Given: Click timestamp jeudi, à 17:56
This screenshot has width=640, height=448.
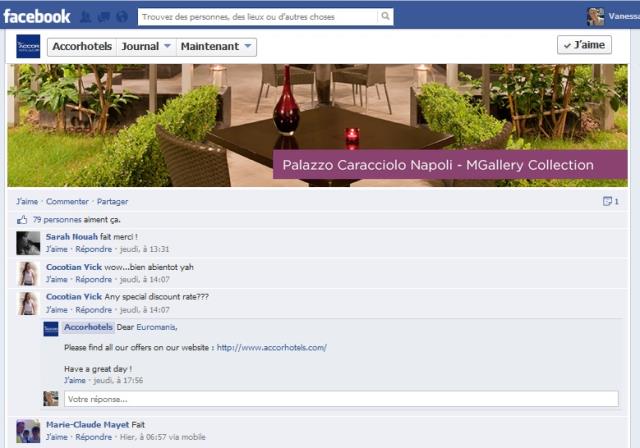Looking at the screenshot, I should tap(118, 380).
